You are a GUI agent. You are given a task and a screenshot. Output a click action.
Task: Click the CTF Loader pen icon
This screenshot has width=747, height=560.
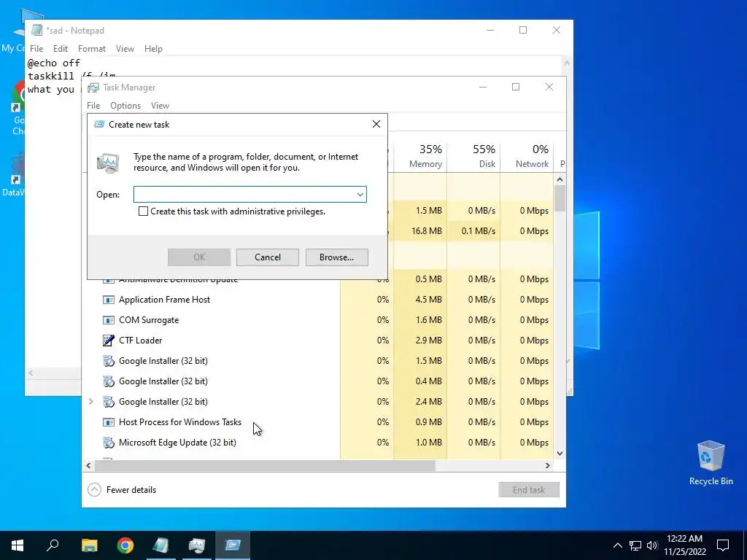point(109,340)
